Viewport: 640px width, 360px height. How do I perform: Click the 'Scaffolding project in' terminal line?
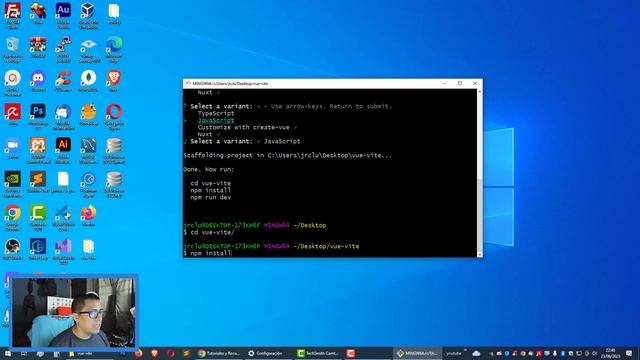287,156
